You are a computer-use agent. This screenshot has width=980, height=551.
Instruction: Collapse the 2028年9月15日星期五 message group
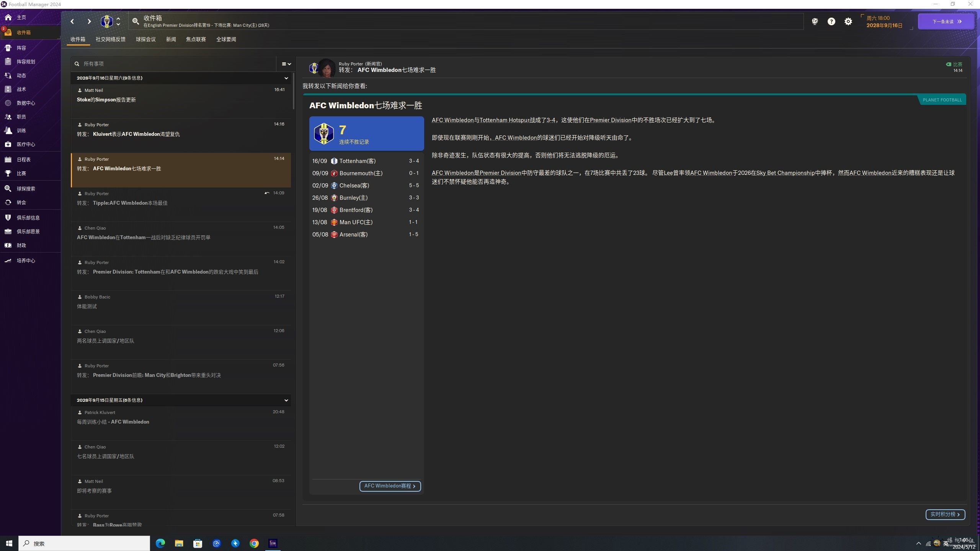pos(286,400)
